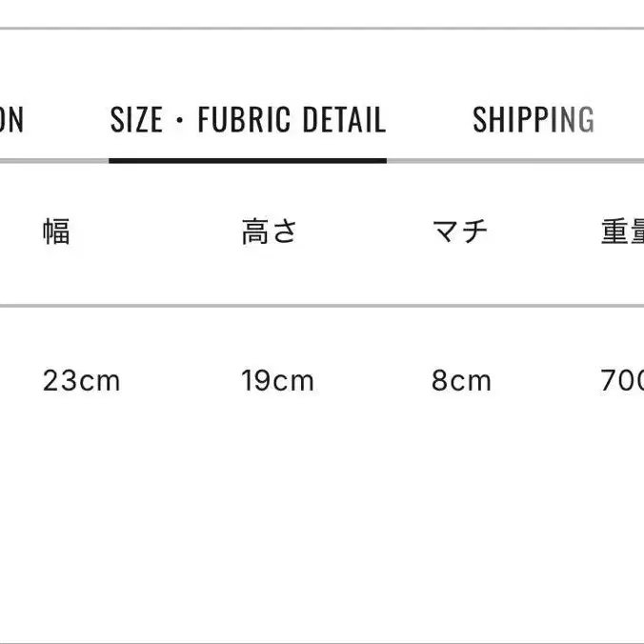Select the 19cm height value
The width and height of the screenshot is (644, 644).
click(x=277, y=381)
